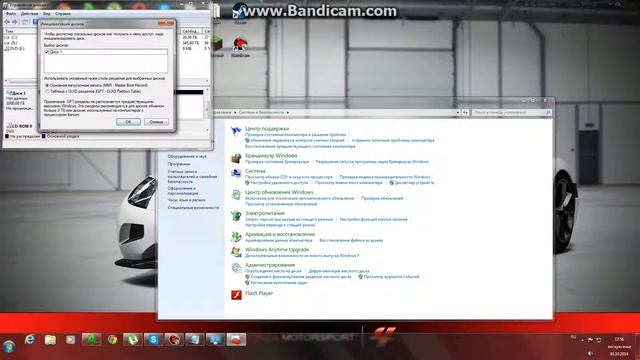Open the Справка menu
This screenshot has width=640, height=360.
pos(63,13)
